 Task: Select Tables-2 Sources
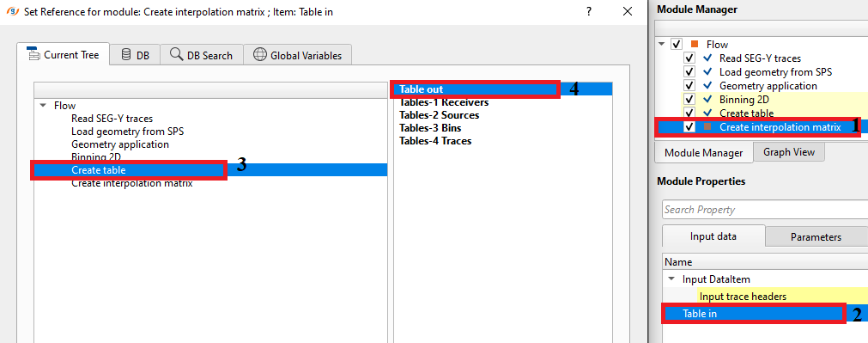pos(439,114)
